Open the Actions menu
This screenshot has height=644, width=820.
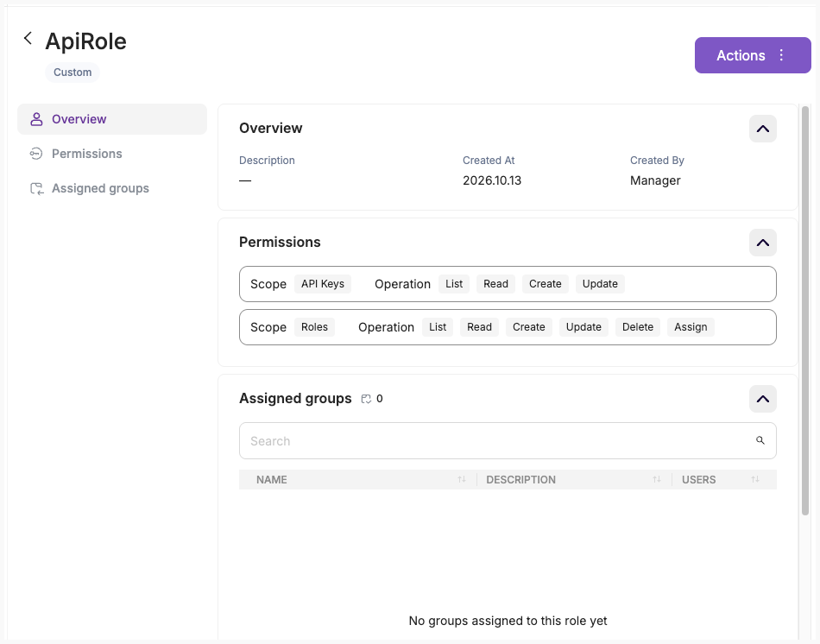coord(753,55)
